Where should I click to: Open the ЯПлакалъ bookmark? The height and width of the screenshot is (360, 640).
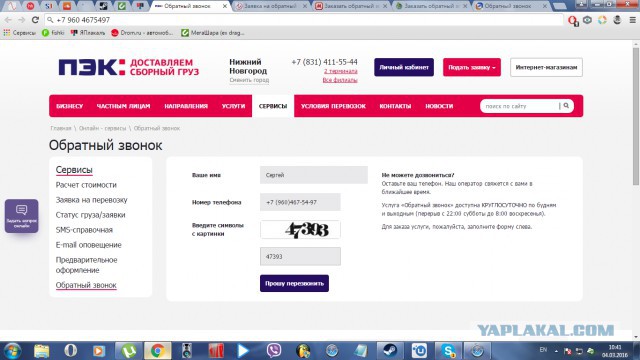click(88, 33)
